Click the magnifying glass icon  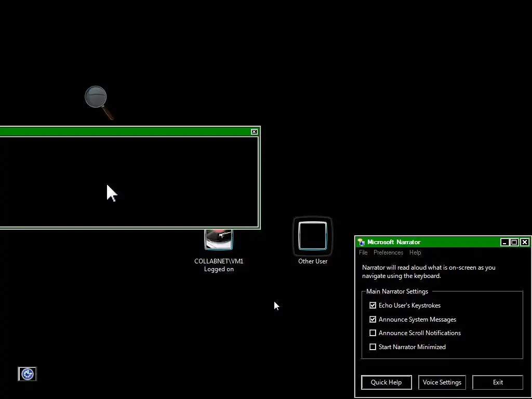point(99,102)
